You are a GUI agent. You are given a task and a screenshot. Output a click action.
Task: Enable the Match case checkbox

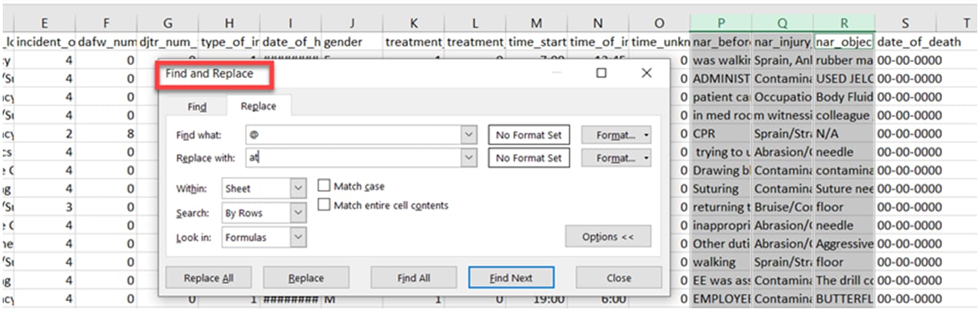(x=324, y=186)
